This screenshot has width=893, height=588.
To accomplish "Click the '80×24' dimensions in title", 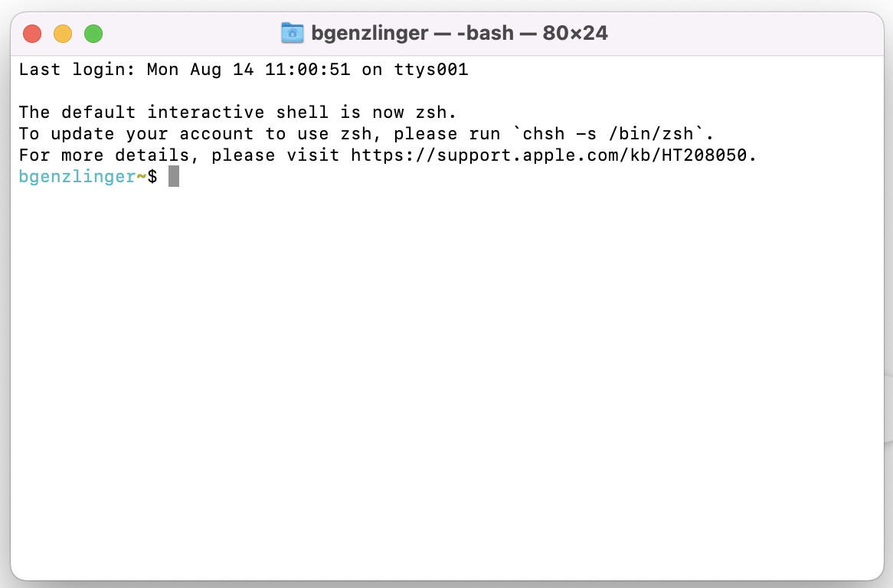I will [575, 33].
